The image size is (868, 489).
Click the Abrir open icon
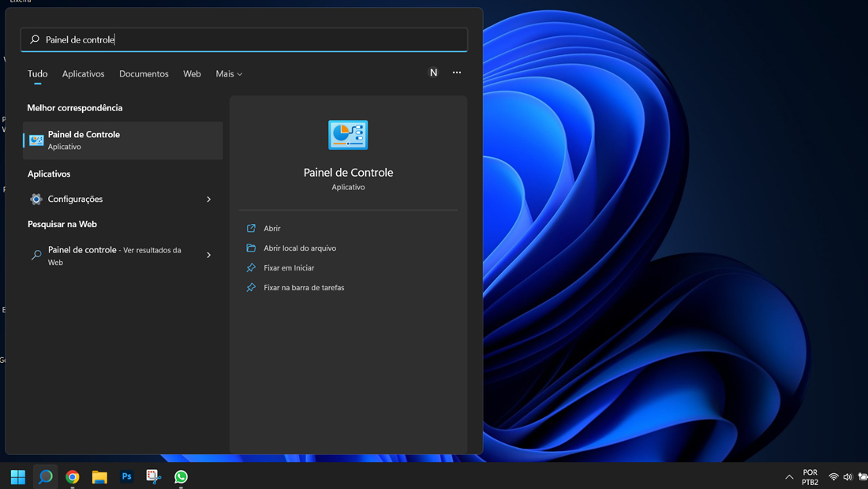click(x=251, y=229)
